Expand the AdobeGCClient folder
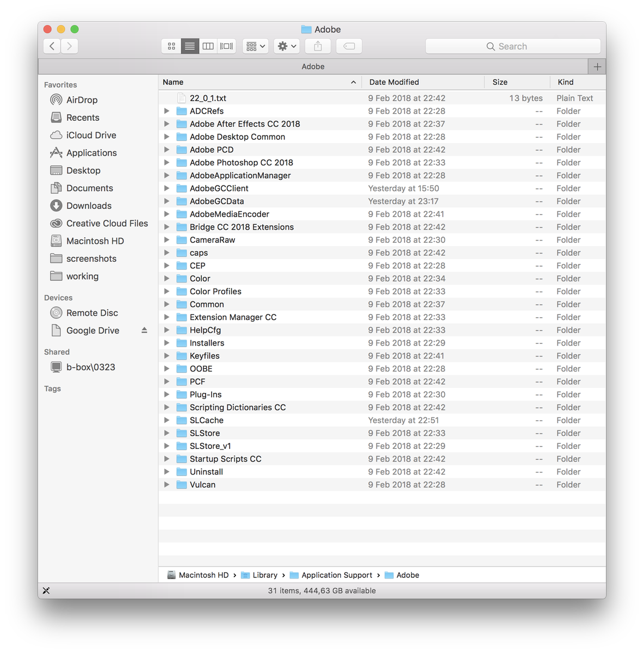The width and height of the screenshot is (644, 653). (167, 188)
